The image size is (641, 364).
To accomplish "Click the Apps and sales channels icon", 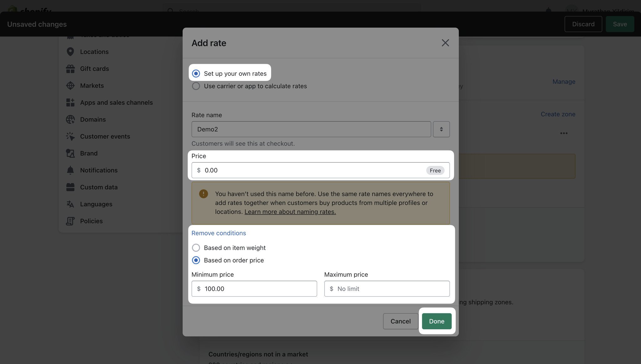I will pos(70,102).
